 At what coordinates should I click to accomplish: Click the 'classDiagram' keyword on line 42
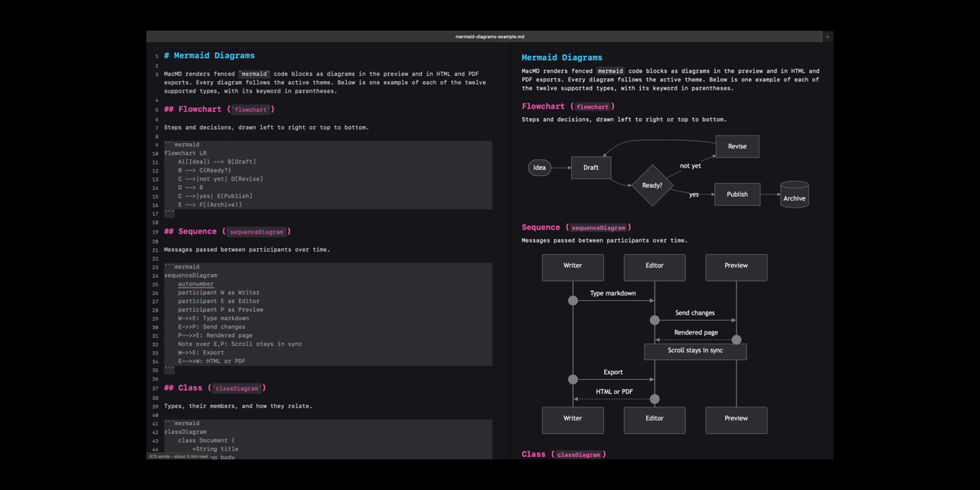pos(185,432)
